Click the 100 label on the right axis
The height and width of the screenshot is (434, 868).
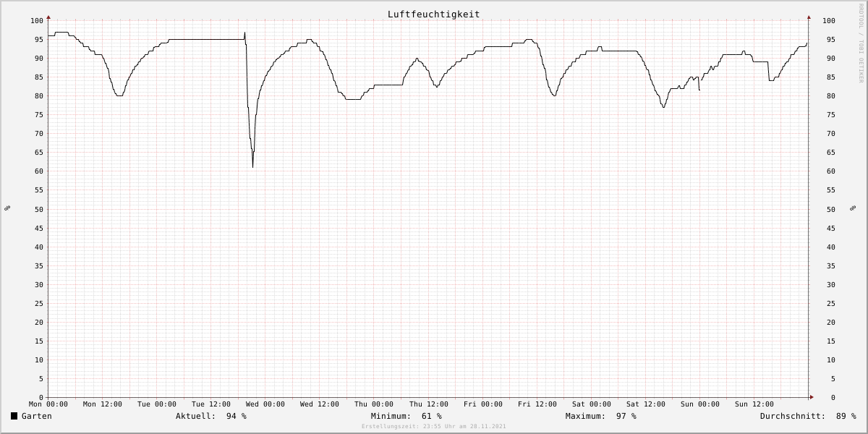coord(828,20)
